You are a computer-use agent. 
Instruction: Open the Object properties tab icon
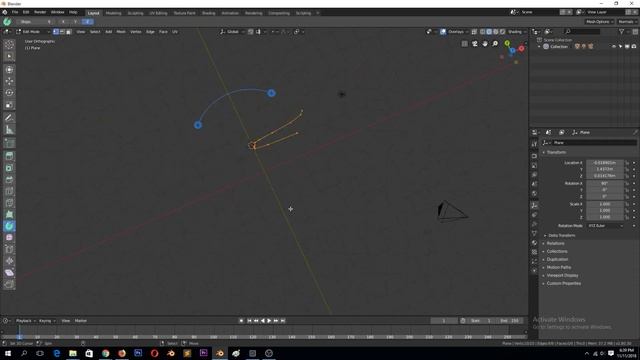click(534, 205)
